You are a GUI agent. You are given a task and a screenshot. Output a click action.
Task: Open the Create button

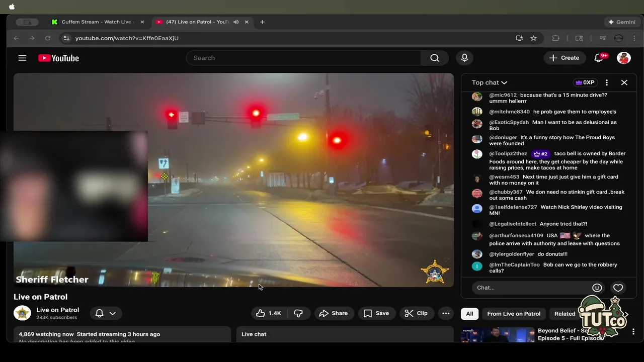tap(565, 58)
